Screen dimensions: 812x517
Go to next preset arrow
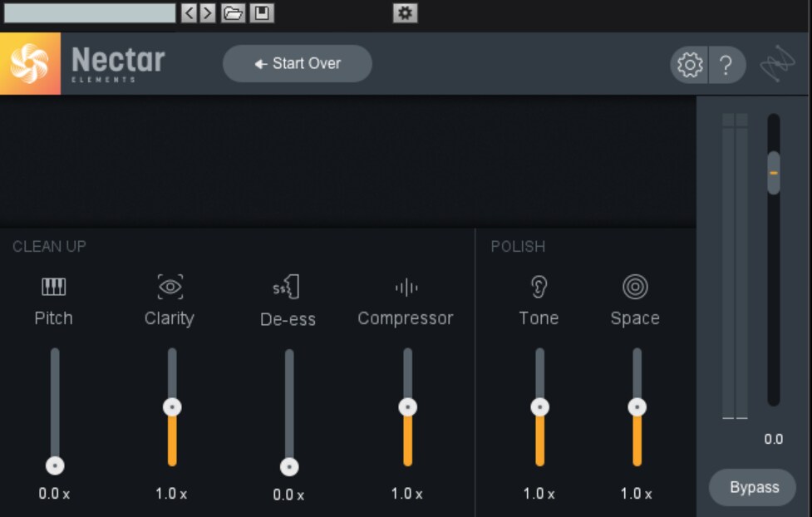[x=208, y=13]
